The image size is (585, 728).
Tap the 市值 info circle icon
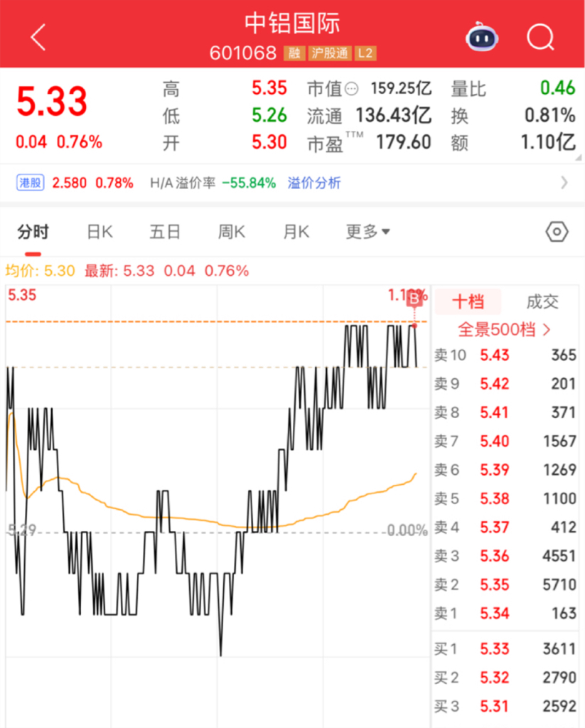coord(352,88)
